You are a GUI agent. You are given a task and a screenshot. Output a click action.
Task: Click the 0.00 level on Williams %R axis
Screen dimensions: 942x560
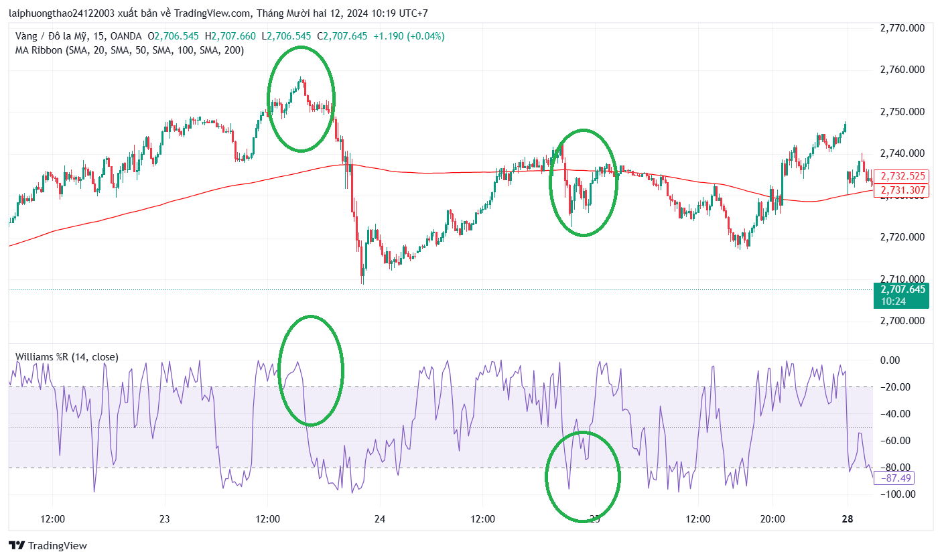tap(890, 360)
